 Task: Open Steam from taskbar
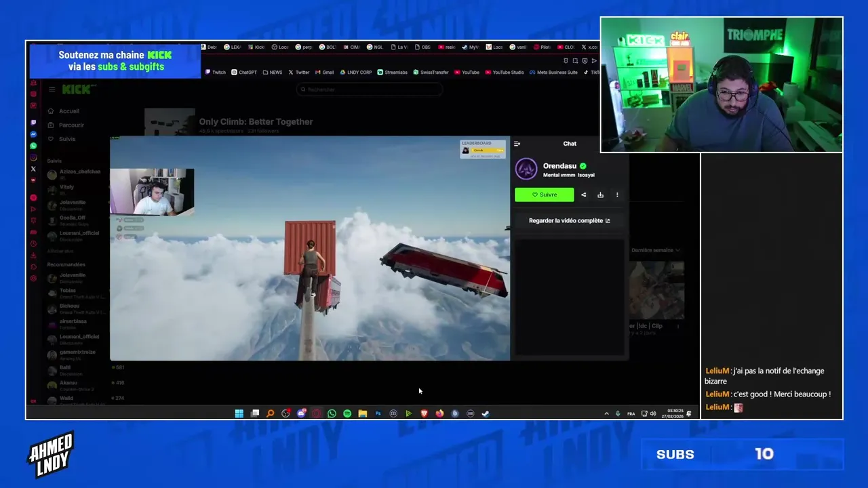pyautogui.click(x=486, y=413)
